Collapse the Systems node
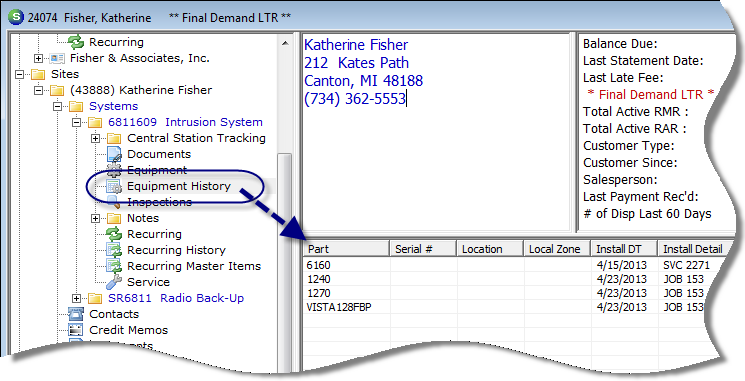745x381 pixels. tap(57, 106)
